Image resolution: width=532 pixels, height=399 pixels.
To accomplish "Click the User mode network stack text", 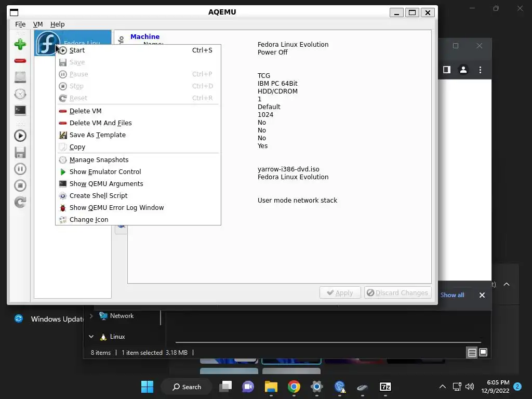I will point(297,200).
